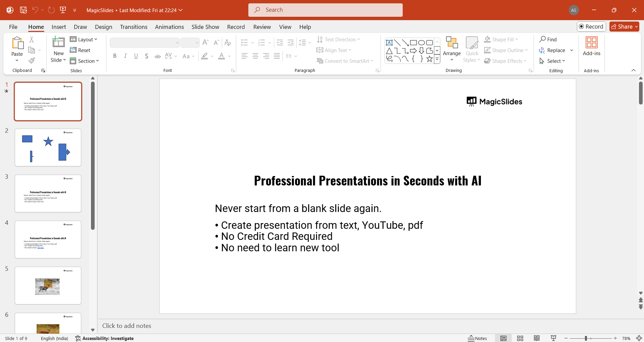
Task: Click the Share button
Action: [x=624, y=27]
